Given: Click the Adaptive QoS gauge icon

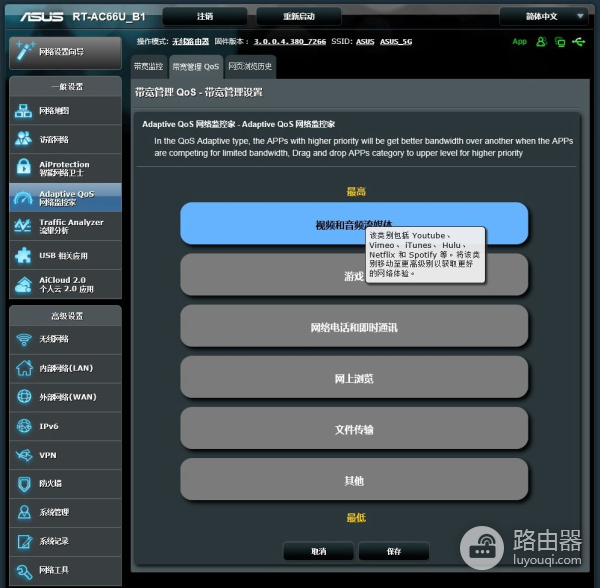Looking at the screenshot, I should coord(23,198).
